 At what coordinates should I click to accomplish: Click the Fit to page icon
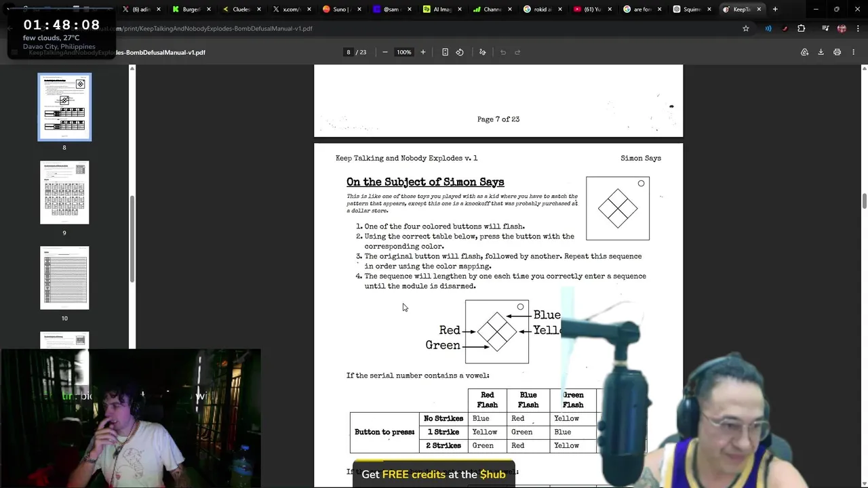445,52
